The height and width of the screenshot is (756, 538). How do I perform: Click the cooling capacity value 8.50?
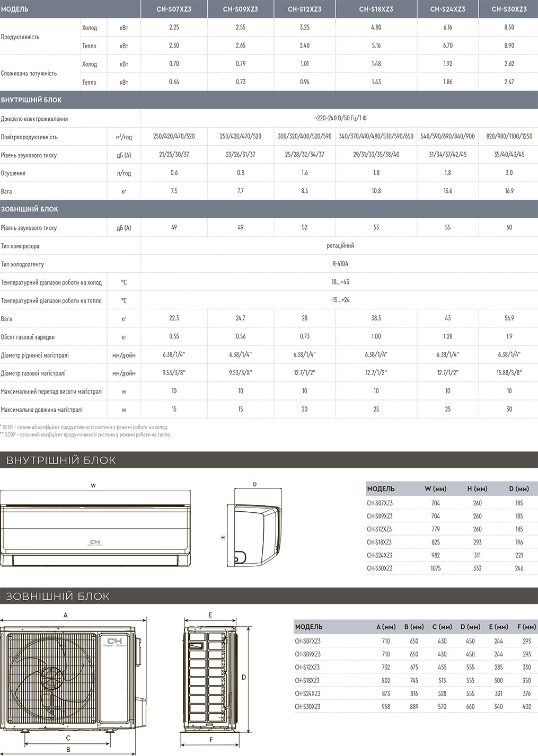(509, 27)
